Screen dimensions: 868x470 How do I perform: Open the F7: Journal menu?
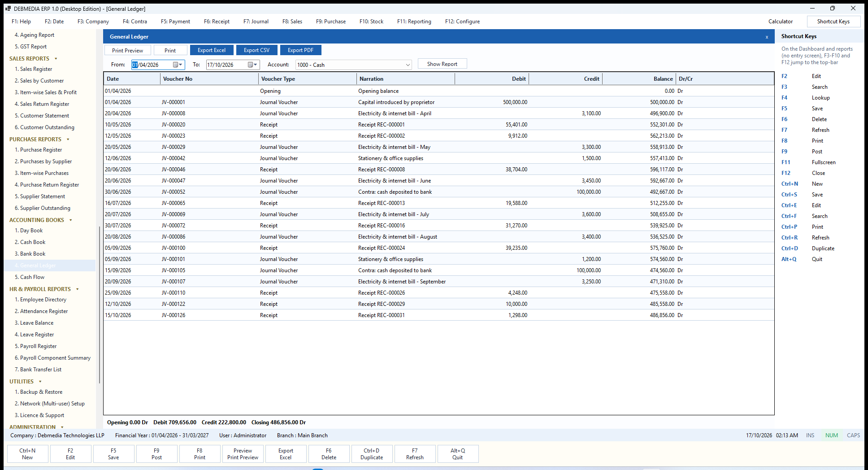(256, 22)
